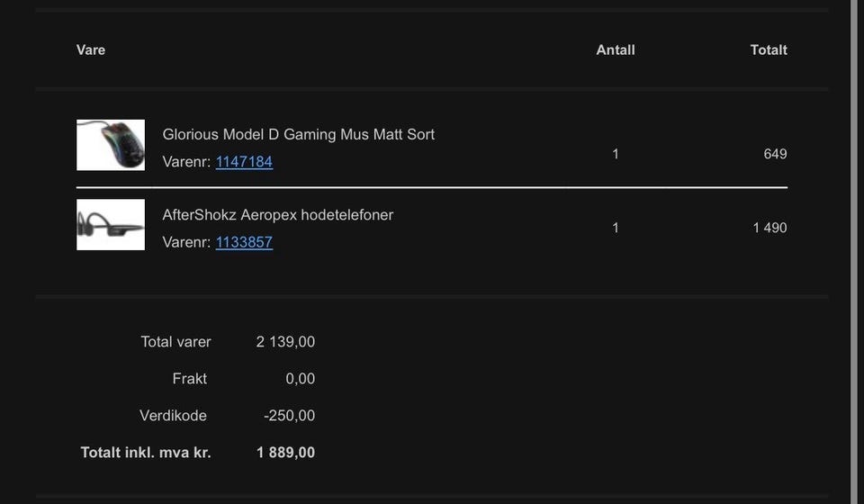864x504 pixels.
Task: Select the 1 889,00 grand total
Action: click(x=285, y=453)
